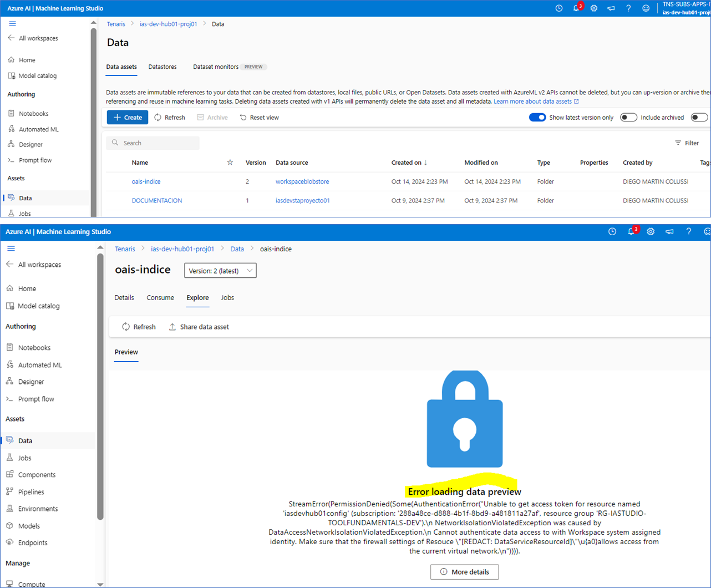Open Pipelines in the oais-indice page sidebar
Image resolution: width=711 pixels, height=588 pixels.
(31, 492)
